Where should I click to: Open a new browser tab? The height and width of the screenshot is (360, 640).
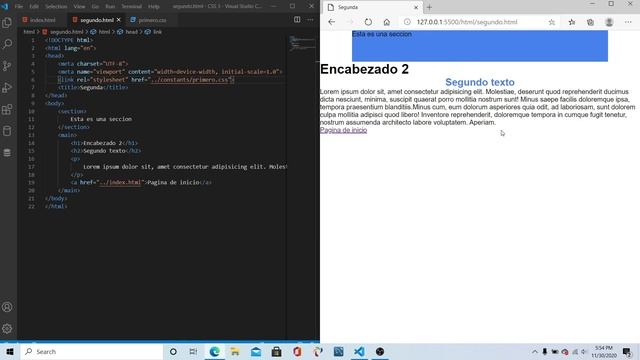429,7
